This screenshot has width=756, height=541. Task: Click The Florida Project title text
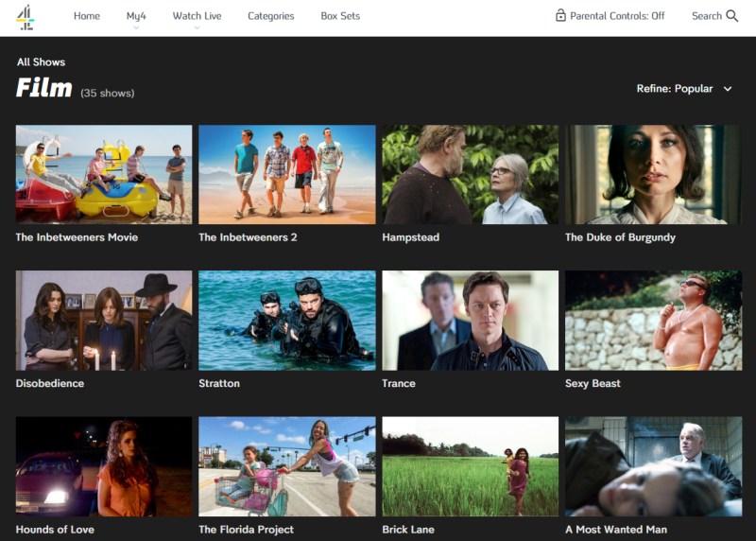246,530
